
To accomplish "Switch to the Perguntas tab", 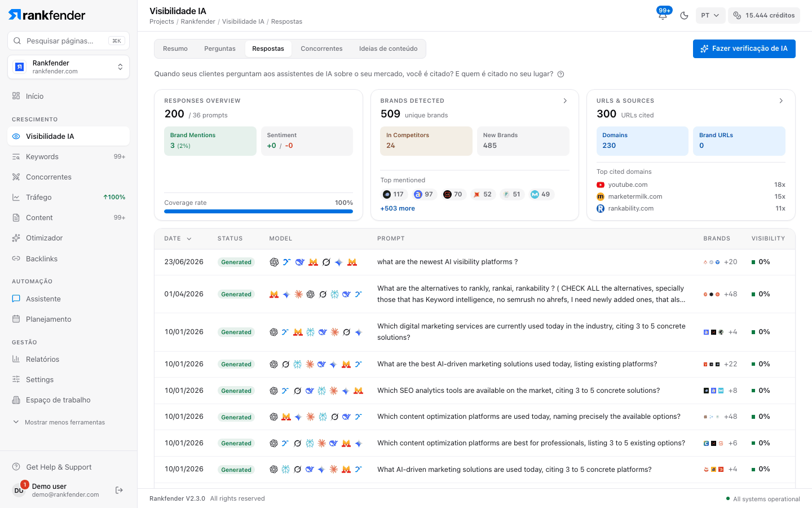I will [x=220, y=49].
